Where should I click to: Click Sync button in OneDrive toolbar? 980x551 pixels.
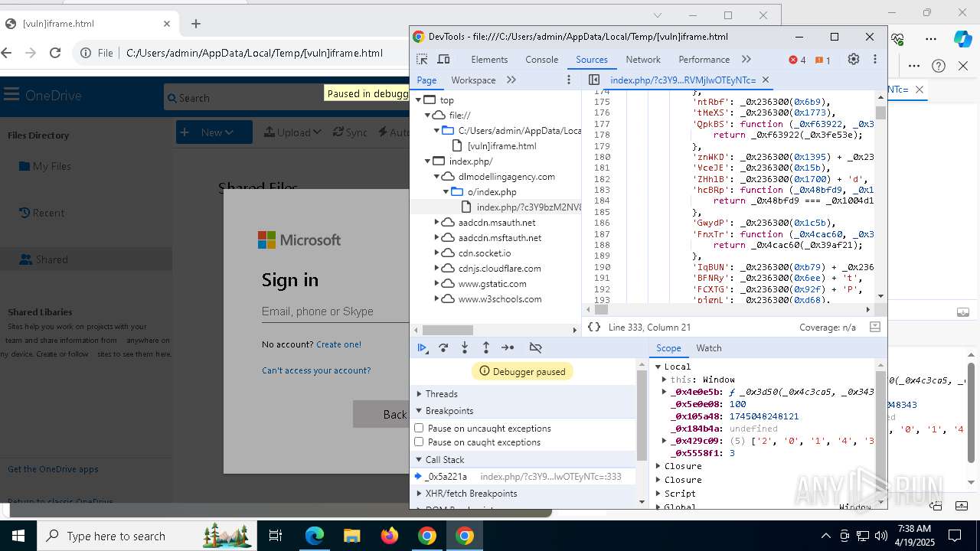click(350, 132)
